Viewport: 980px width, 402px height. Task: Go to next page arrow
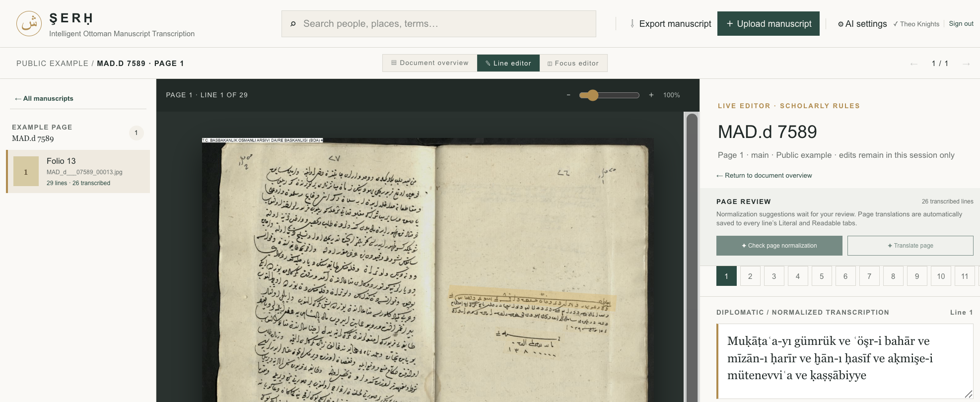pyautogui.click(x=966, y=64)
